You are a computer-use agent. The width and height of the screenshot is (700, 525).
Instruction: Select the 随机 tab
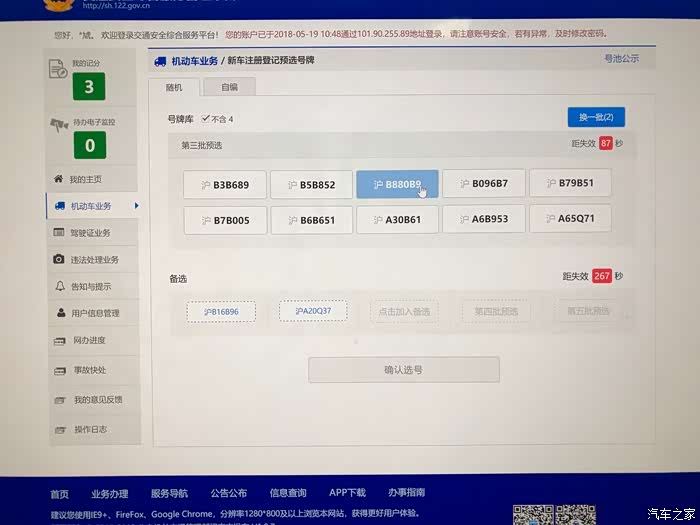[175, 87]
